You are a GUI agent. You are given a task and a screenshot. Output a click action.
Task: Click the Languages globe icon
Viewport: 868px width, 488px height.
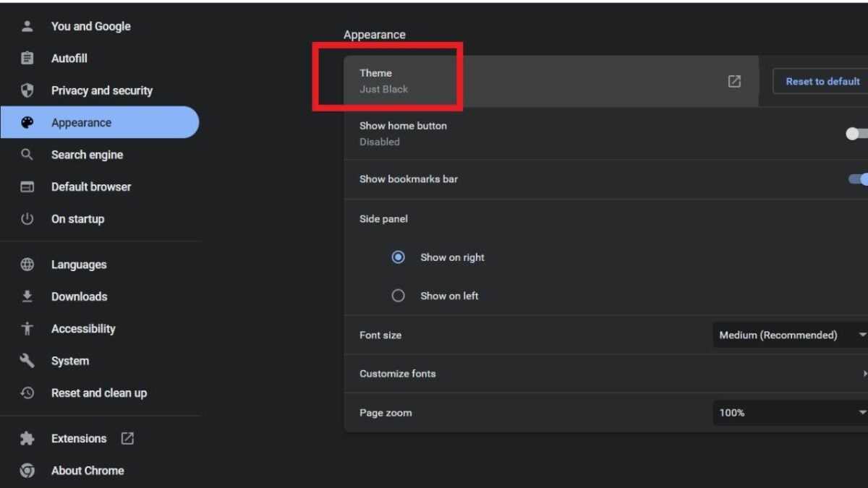point(27,264)
